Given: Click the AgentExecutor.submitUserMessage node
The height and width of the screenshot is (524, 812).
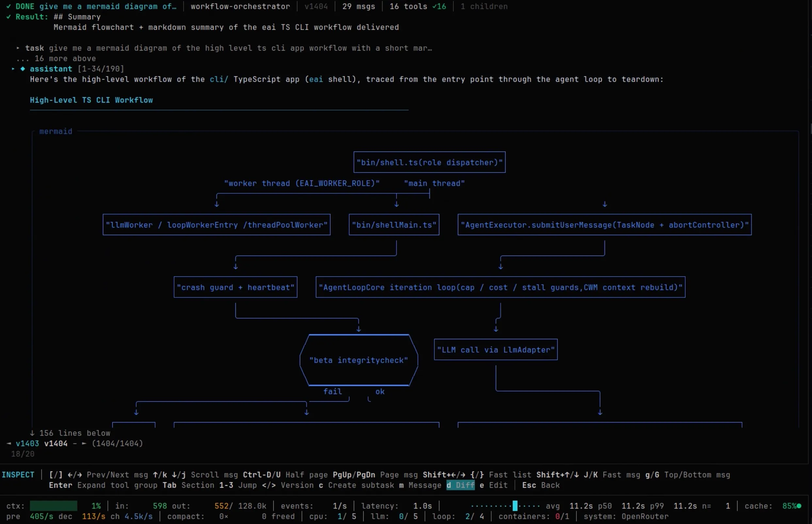Looking at the screenshot, I should (x=605, y=225).
